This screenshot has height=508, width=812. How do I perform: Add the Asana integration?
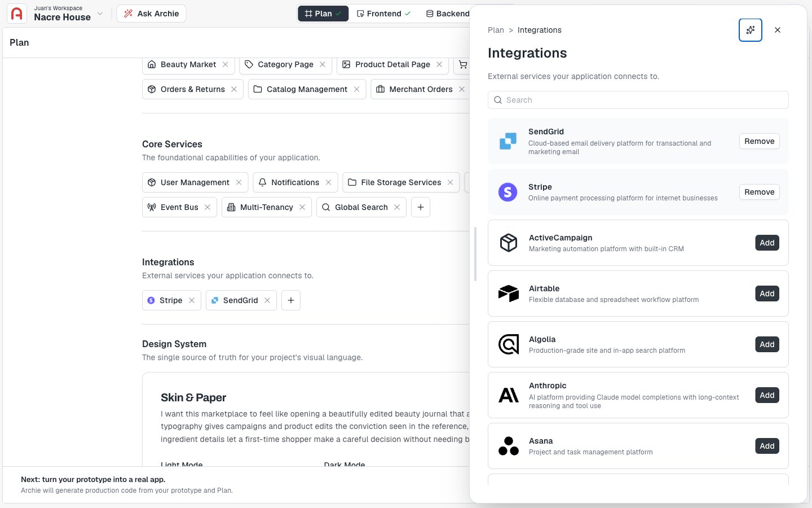(767, 446)
